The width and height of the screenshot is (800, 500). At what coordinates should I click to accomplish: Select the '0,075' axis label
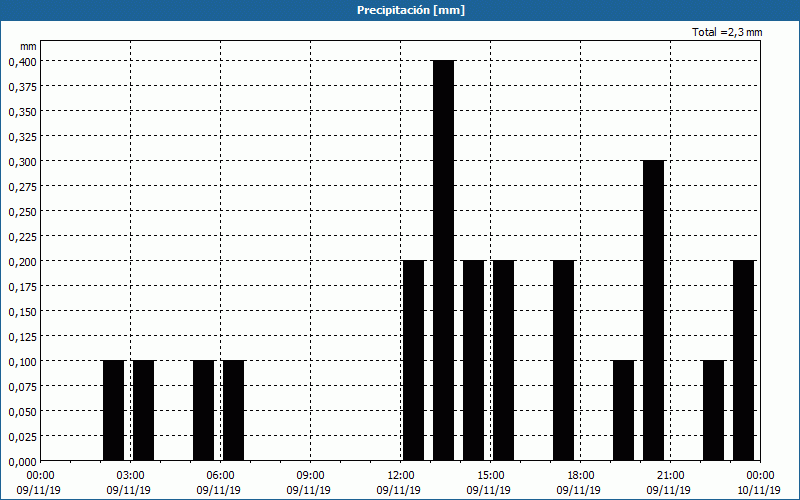coord(23,387)
